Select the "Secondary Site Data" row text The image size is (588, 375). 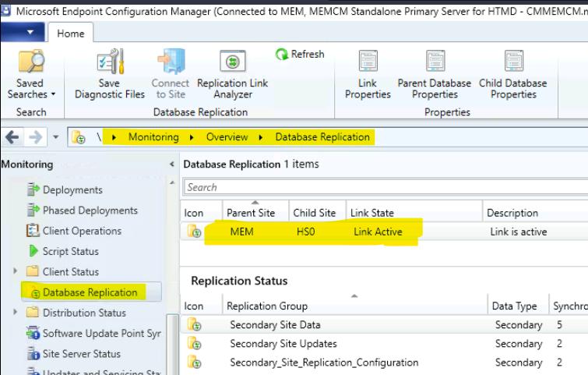click(275, 324)
